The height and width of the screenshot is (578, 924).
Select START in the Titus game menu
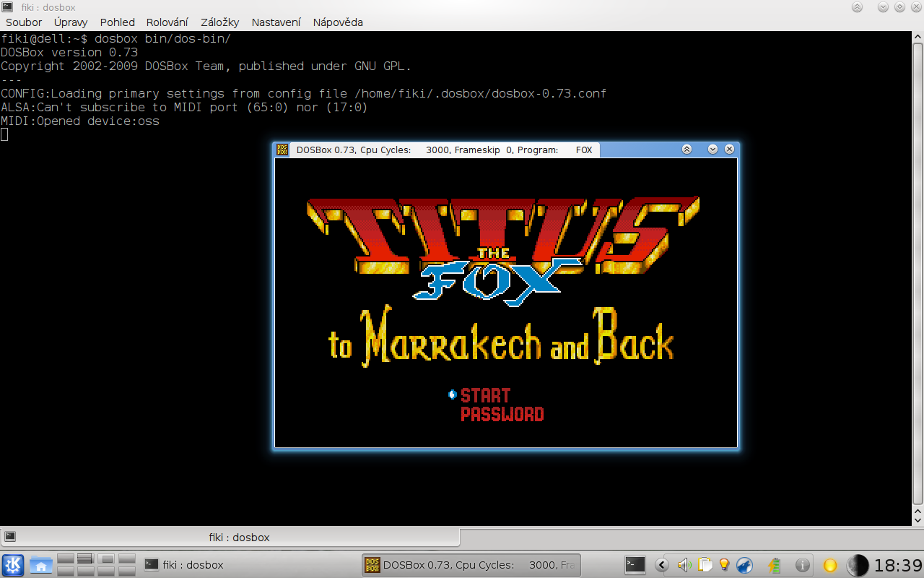pos(485,395)
